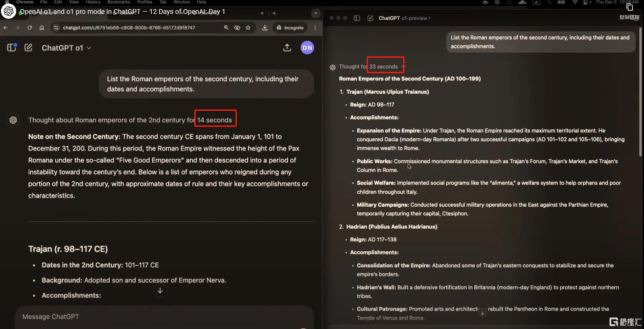Viewport: 644px width, 329px height.
Task: Open the DN user profile avatar
Action: 307,48
